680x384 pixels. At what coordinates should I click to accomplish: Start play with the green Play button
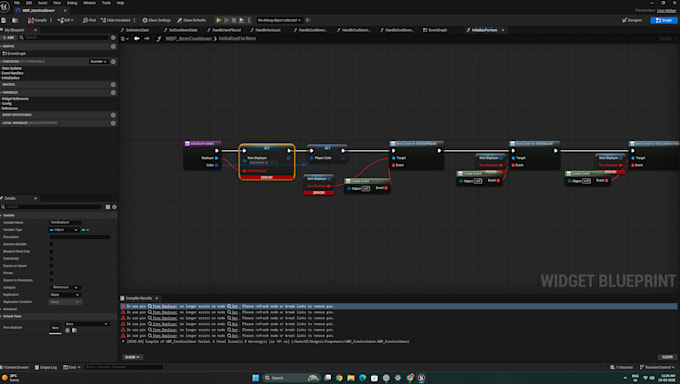219,20
